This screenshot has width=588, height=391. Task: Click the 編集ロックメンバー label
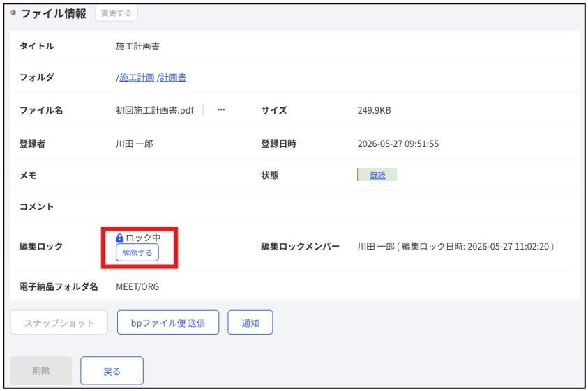[x=301, y=246]
